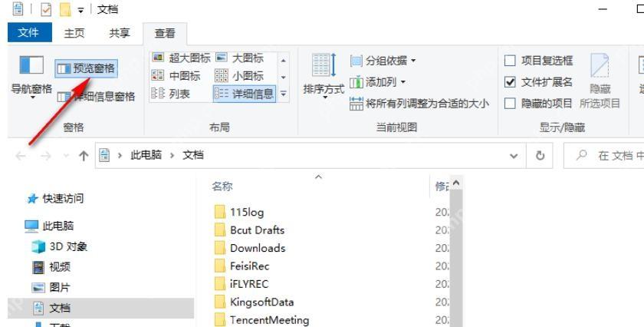The height and width of the screenshot is (327, 644).
Task: Click the search box for 文档
Action: tap(604, 156)
